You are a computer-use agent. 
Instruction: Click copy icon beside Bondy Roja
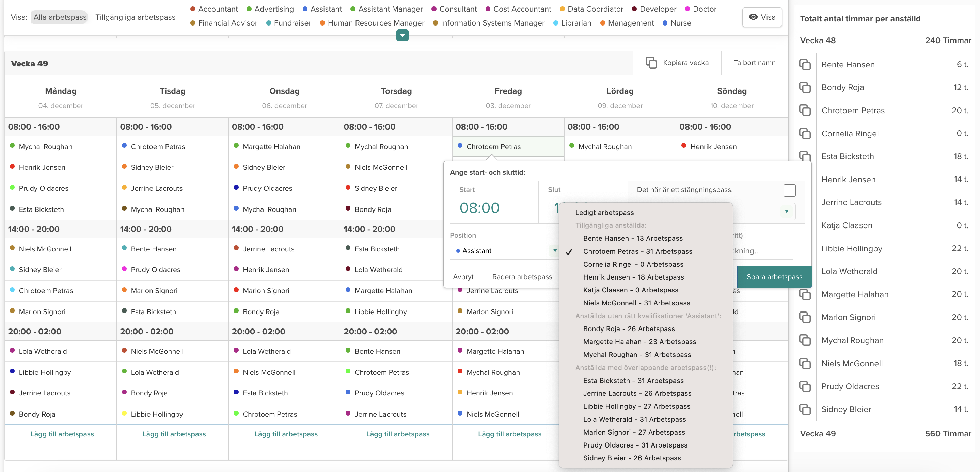[805, 87]
